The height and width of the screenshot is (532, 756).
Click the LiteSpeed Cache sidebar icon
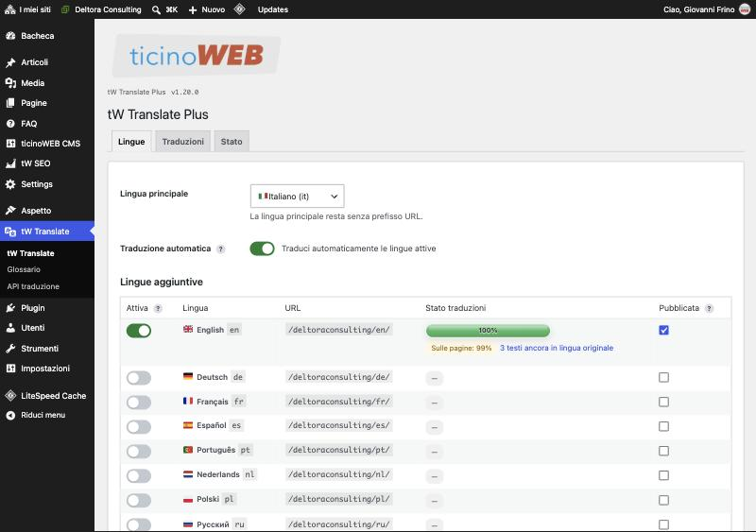10,396
